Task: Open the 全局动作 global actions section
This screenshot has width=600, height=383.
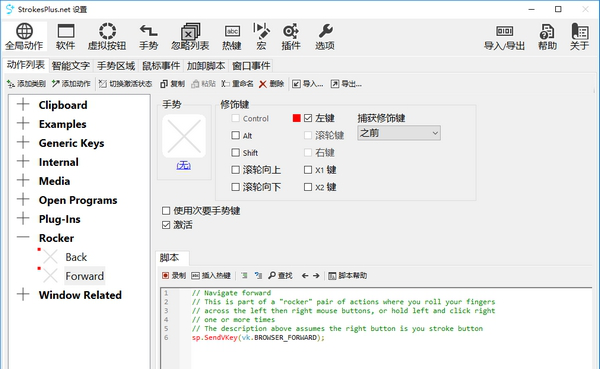Action: pos(24,37)
